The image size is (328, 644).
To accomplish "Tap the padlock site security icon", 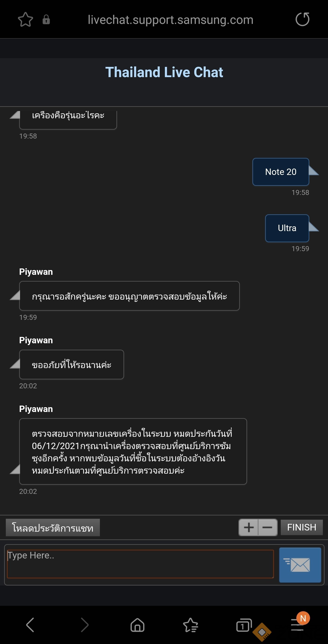I will click(46, 20).
